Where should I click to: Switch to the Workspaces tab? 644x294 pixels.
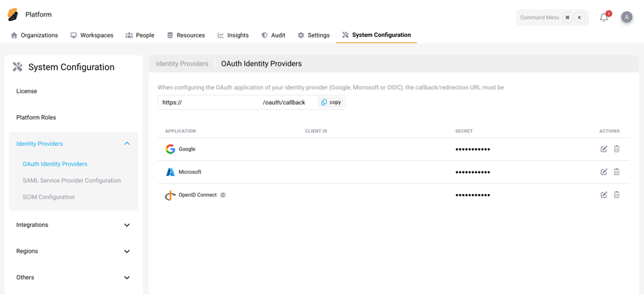[x=92, y=35]
